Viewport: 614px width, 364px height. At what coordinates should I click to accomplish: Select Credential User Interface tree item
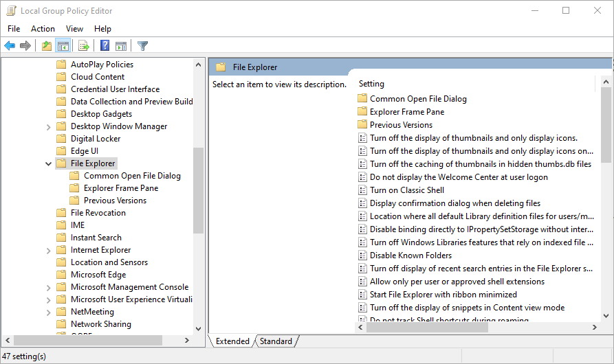point(115,89)
